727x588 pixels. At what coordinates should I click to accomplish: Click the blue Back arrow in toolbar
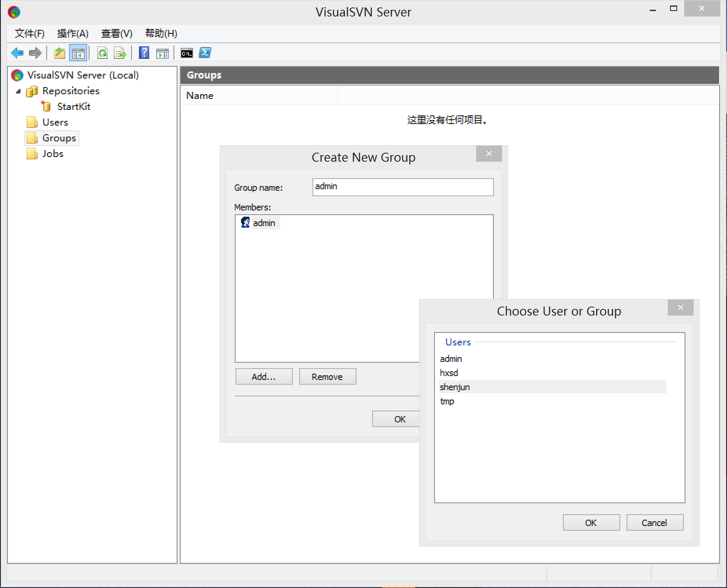(17, 53)
